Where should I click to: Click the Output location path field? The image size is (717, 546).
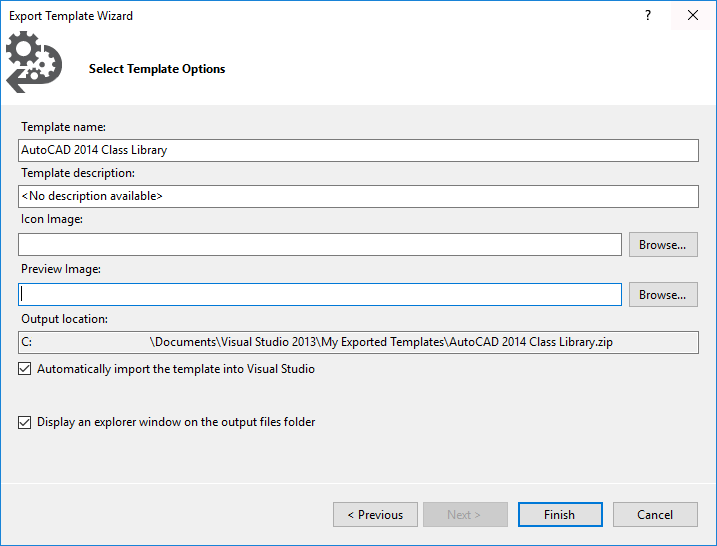(358, 343)
